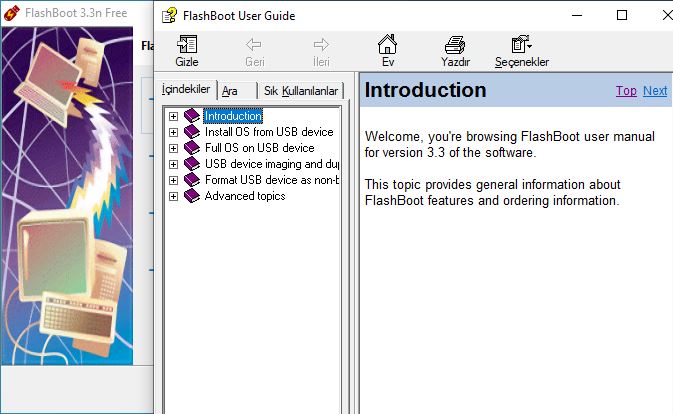The height and width of the screenshot is (414, 673).
Task: Click the Geri (Back) arrow icon
Action: pyautogui.click(x=254, y=45)
